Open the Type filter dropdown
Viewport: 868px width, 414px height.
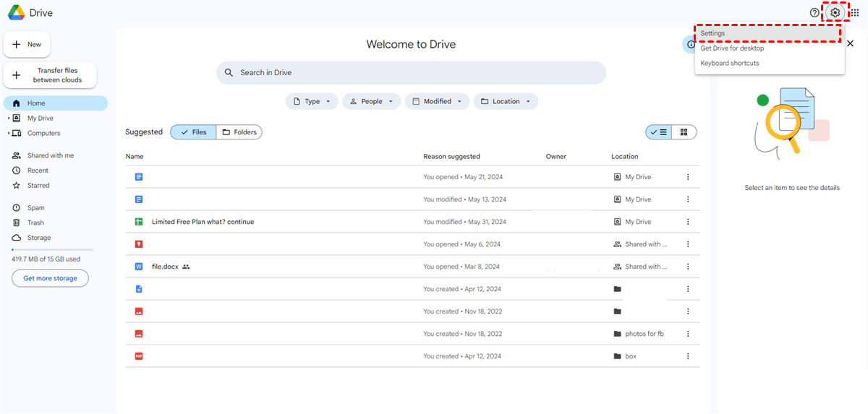[312, 102]
